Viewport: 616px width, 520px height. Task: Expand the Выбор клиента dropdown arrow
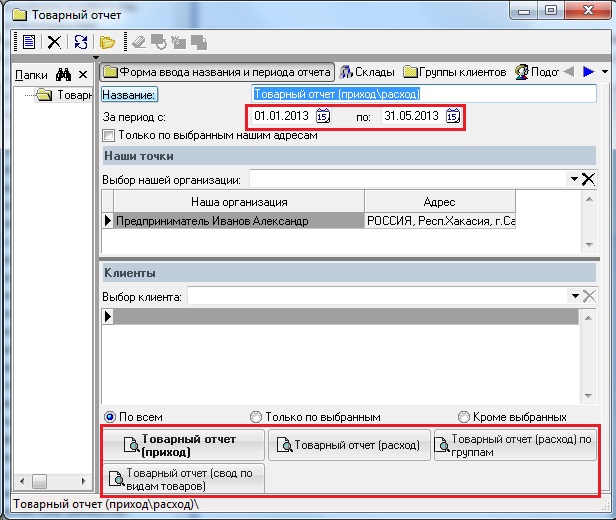575,296
